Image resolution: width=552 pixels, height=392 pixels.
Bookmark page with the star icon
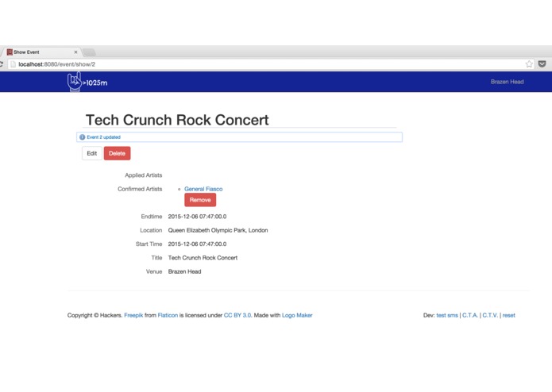coord(529,64)
